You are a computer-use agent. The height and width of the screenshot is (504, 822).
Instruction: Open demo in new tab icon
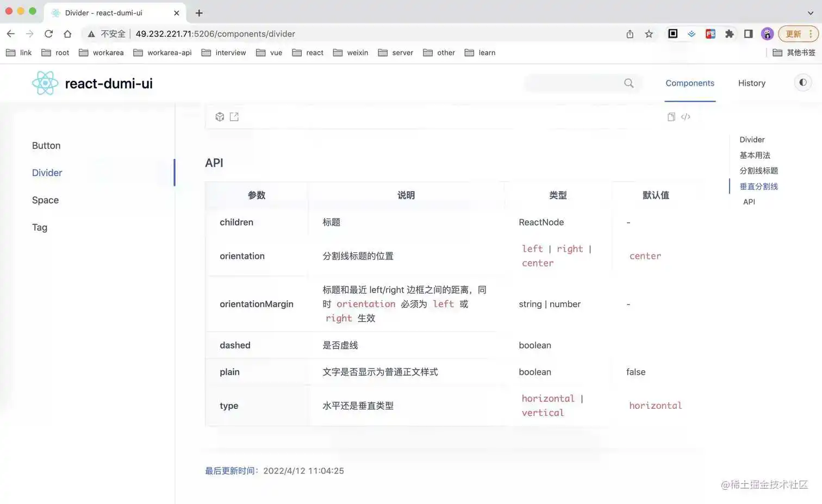pyautogui.click(x=234, y=117)
